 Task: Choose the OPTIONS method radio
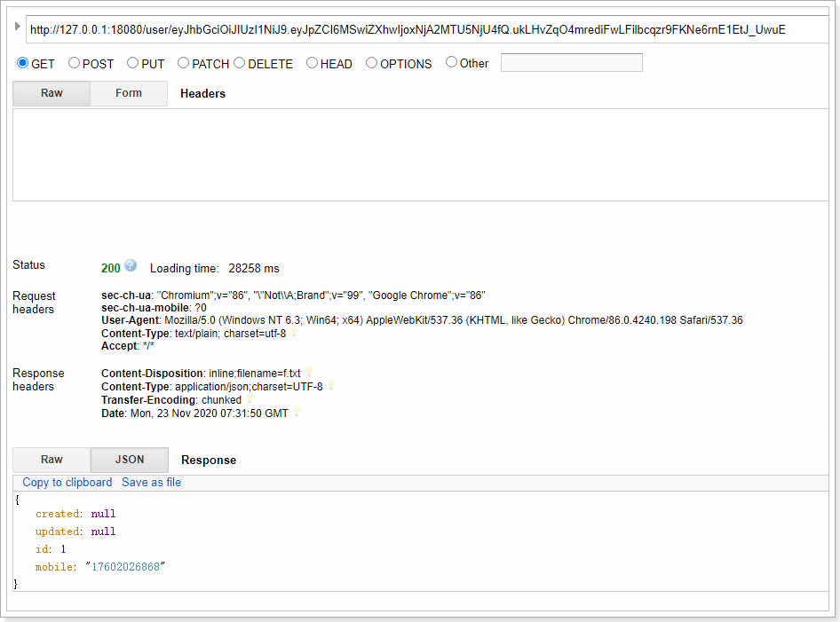coord(372,63)
